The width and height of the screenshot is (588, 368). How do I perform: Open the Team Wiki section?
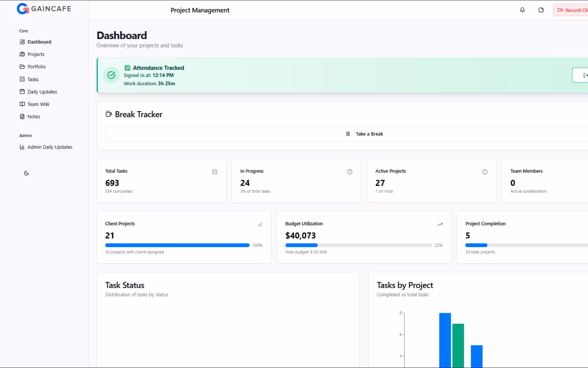pyautogui.click(x=38, y=104)
